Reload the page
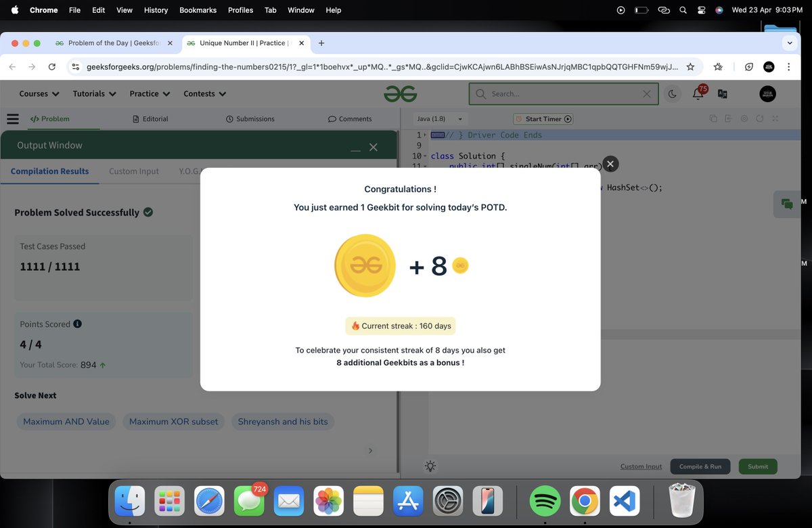Screen dimensions: 812x528 coord(52,67)
